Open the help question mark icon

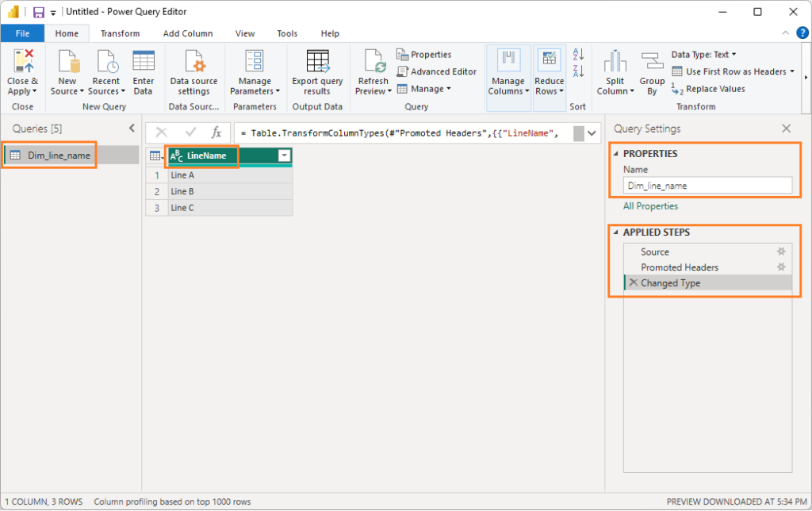tap(802, 33)
